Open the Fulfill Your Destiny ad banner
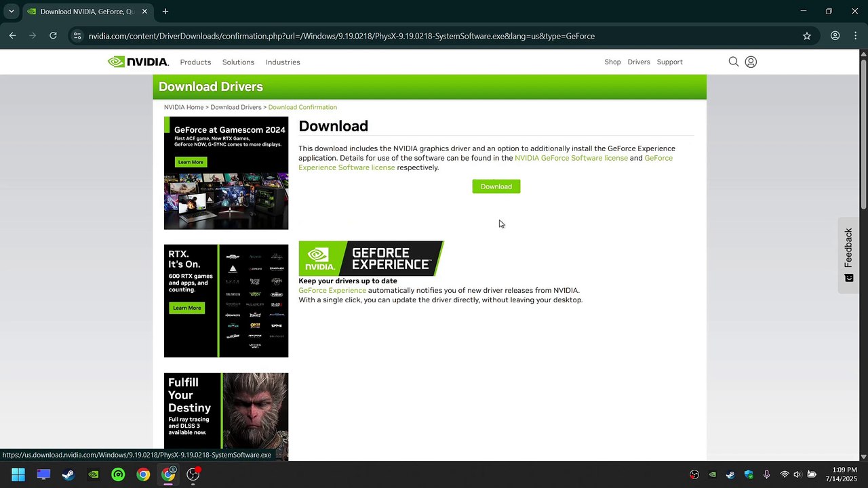 pyautogui.click(x=226, y=416)
